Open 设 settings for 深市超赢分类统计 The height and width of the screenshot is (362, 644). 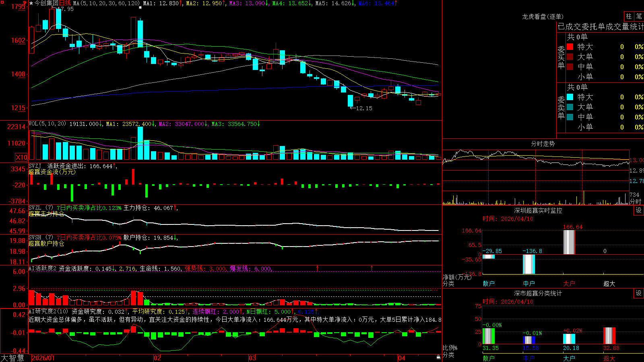(639, 293)
